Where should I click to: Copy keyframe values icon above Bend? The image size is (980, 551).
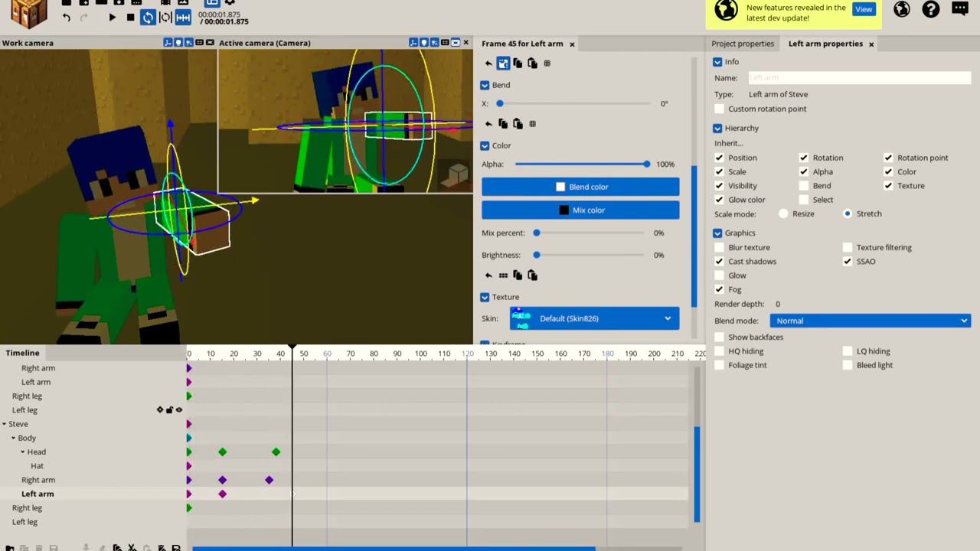(518, 64)
